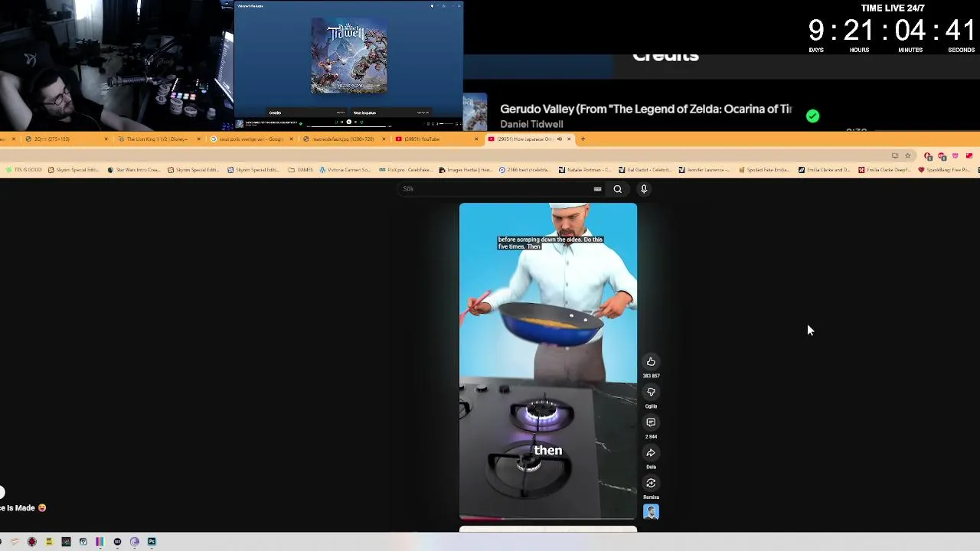This screenshot has width=980, height=551.
Task: Close the Lion King tab
Action: [198, 139]
